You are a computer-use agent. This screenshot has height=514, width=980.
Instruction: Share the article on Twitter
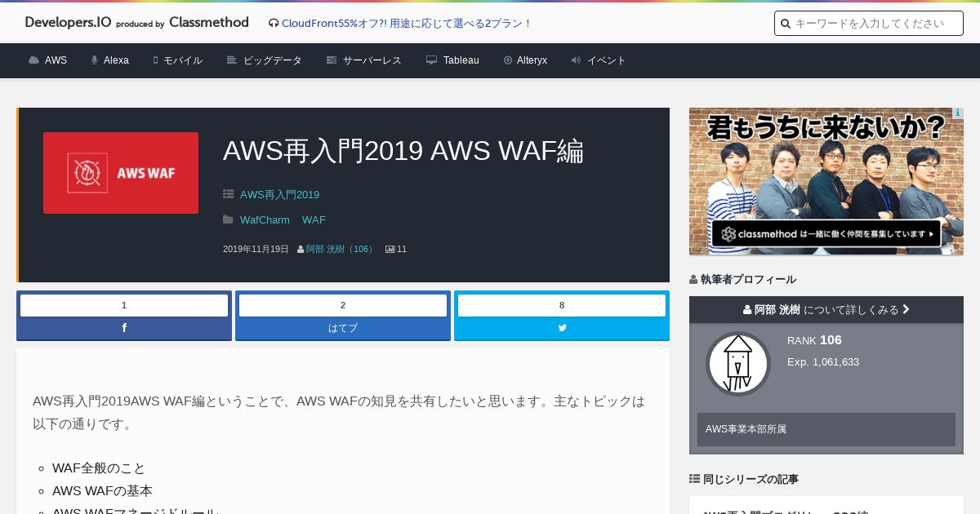[562, 328]
